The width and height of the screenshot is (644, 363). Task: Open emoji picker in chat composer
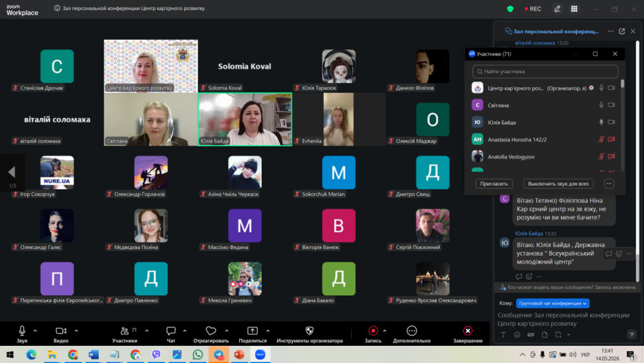tap(517, 334)
